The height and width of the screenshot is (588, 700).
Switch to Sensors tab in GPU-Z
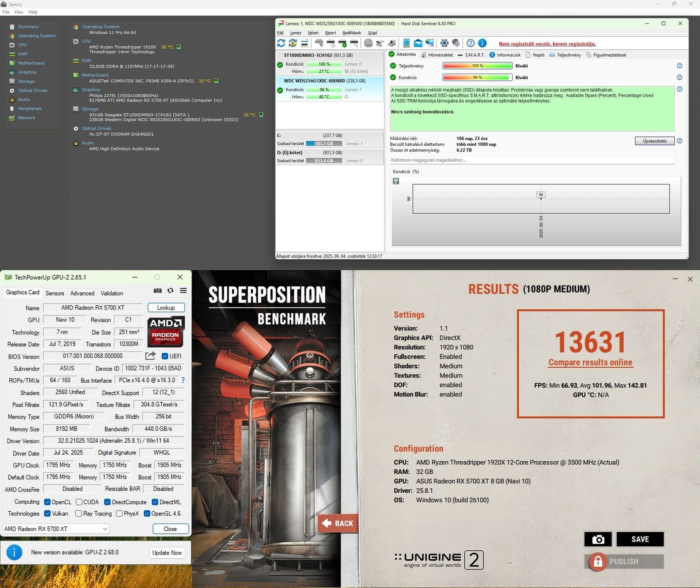pos(55,293)
